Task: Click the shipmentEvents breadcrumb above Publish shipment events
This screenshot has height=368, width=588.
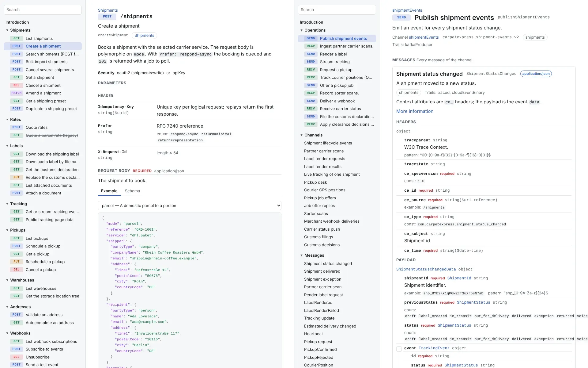Action: coord(407,10)
